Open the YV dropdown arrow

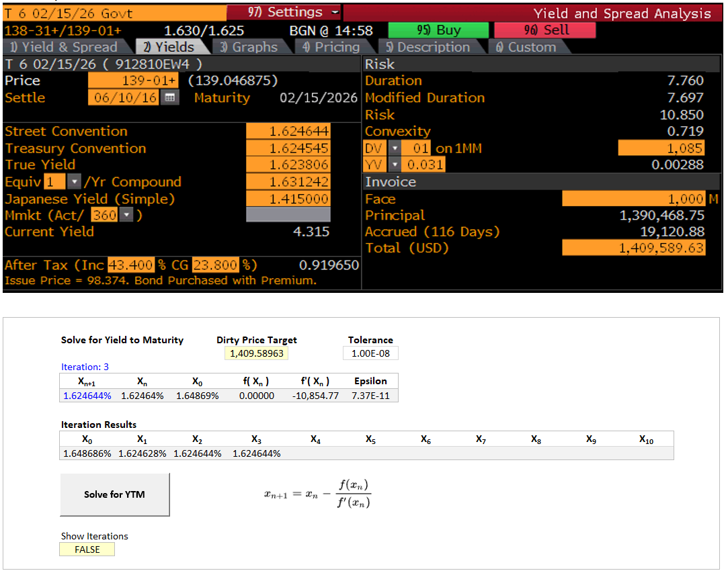tap(394, 165)
